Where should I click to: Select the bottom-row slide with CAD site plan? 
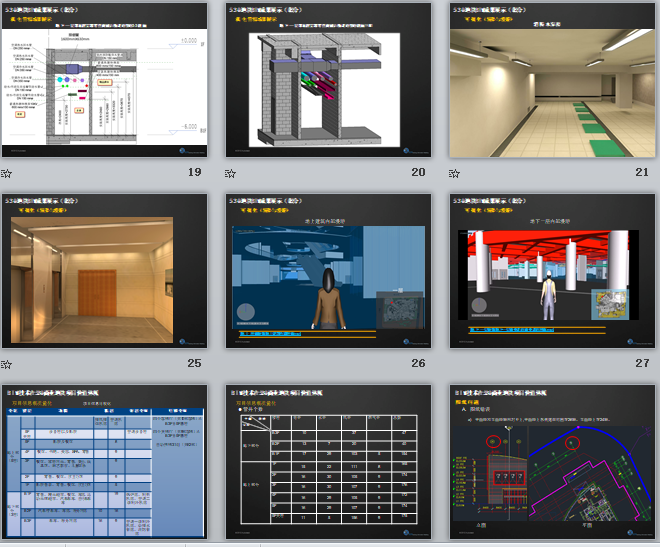552,462
